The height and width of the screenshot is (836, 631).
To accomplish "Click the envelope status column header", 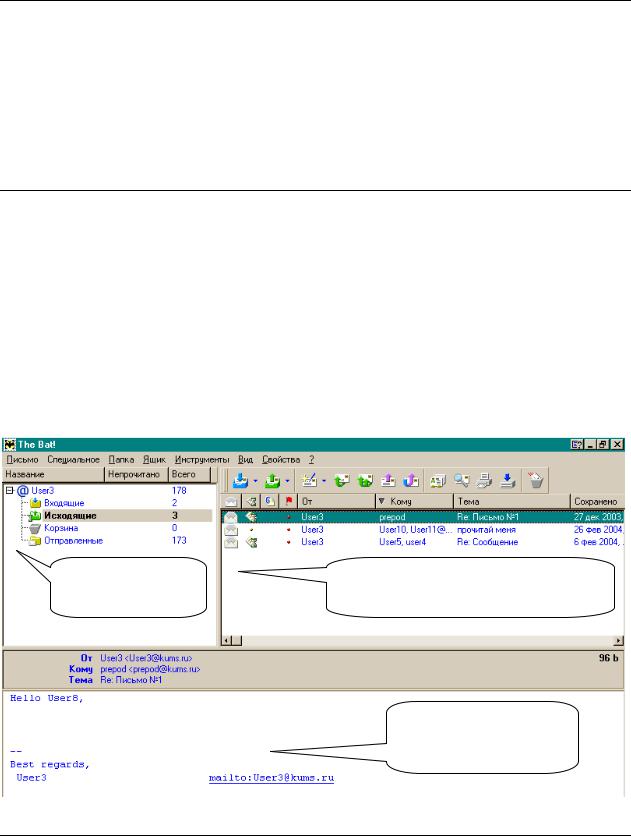I will coord(231,501).
